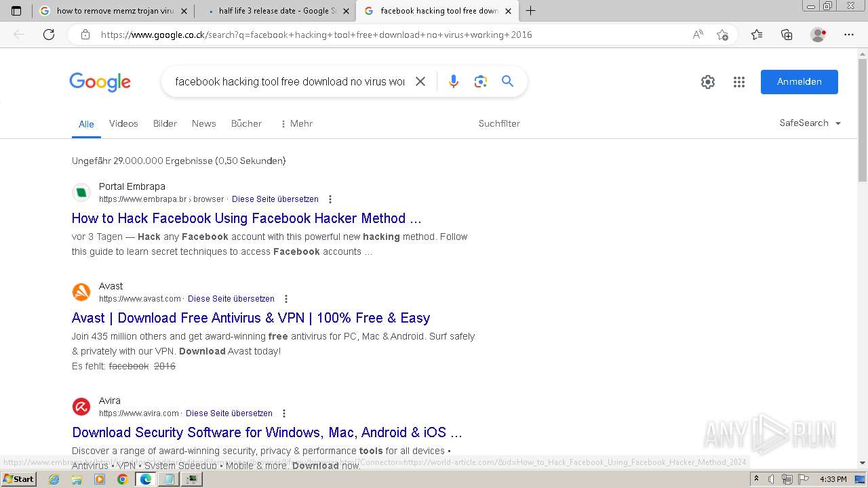Focus Edge in the taskbar

[x=145, y=479]
